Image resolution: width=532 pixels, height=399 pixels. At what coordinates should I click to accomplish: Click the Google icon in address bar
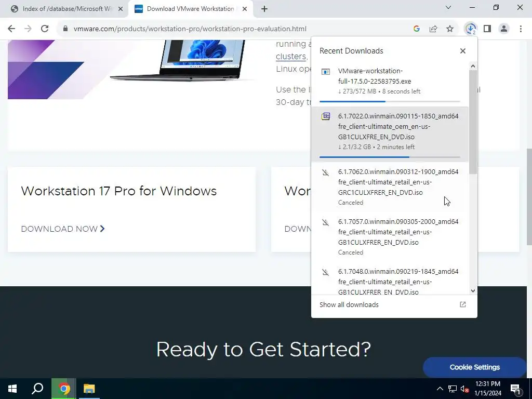417,29
